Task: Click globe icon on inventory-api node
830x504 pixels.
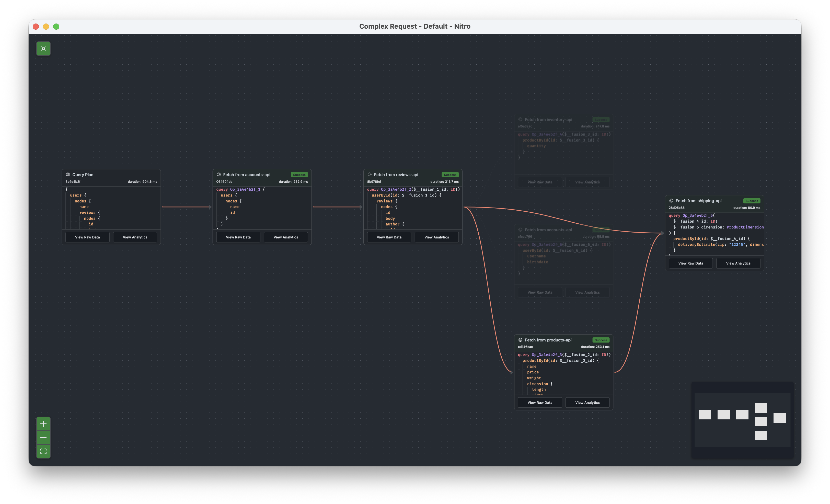Action: pyautogui.click(x=521, y=119)
